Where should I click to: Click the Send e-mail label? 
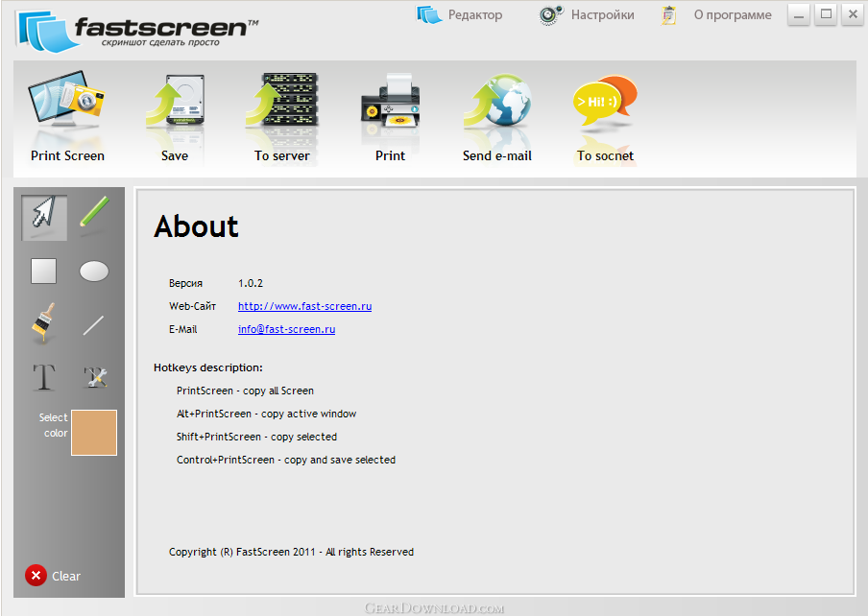pos(497,156)
